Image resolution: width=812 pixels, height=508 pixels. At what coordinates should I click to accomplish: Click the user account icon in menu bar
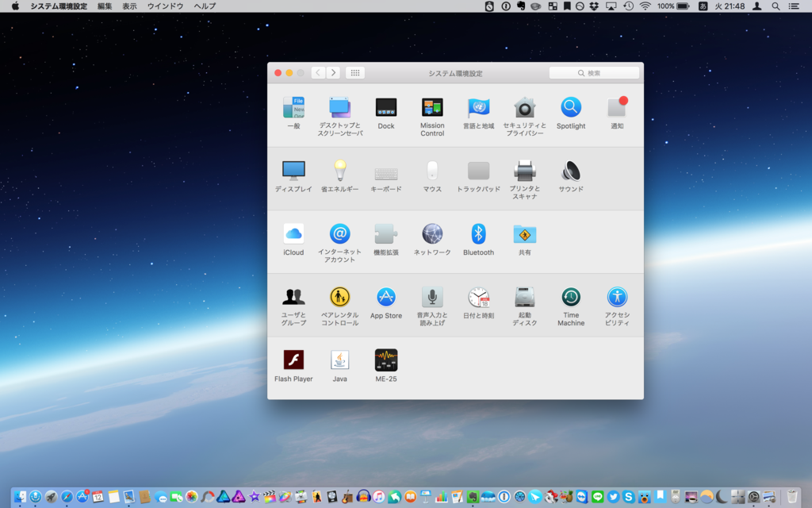coord(757,6)
